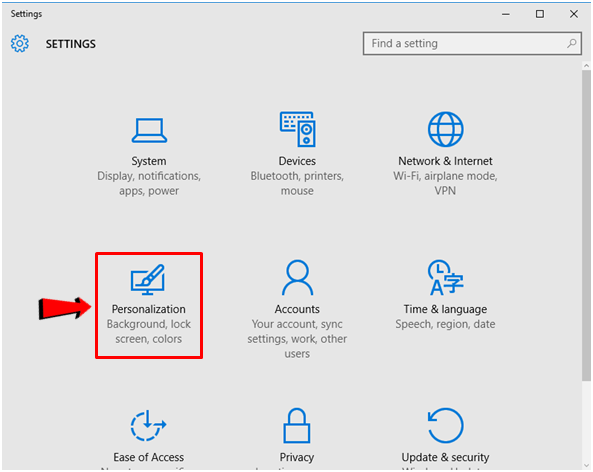Click 'Bluetooth, printers, mouse' description

(297, 183)
